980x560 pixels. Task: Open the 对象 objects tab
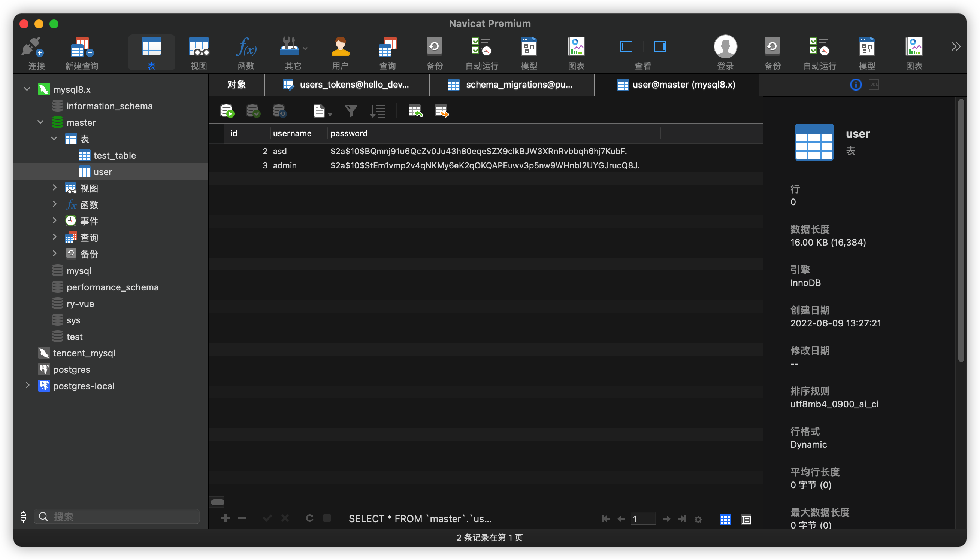tap(236, 85)
